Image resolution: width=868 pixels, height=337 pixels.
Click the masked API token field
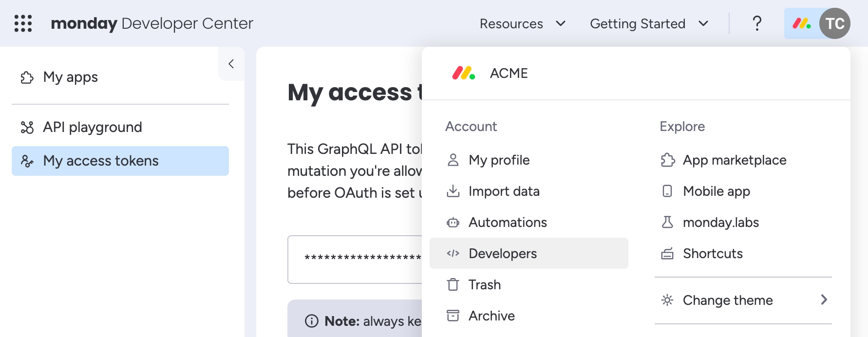click(x=356, y=259)
